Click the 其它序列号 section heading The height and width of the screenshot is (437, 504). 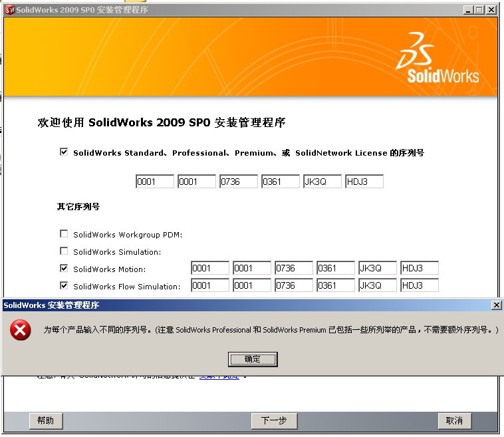coord(78,206)
